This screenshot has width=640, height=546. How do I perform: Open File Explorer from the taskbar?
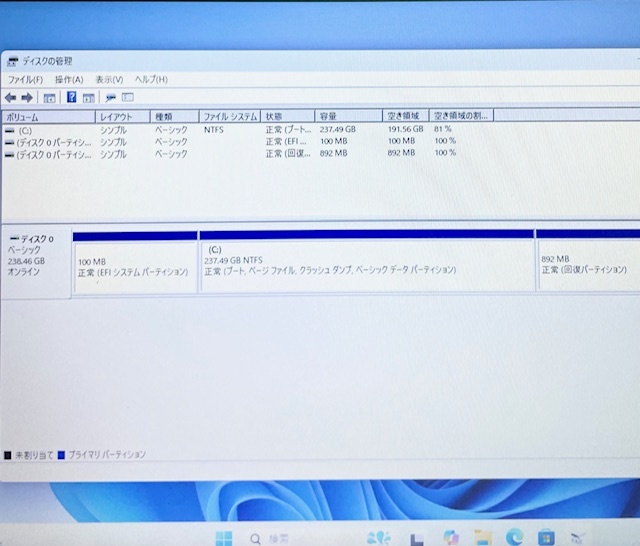(x=483, y=537)
